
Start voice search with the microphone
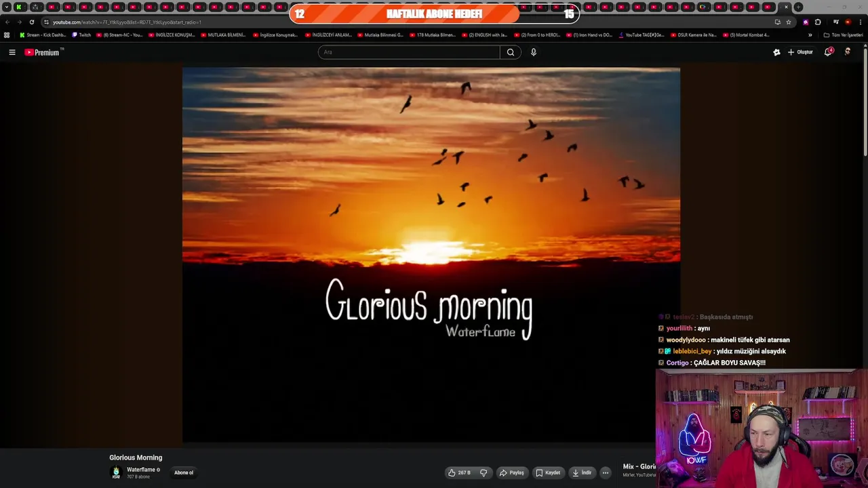(534, 52)
